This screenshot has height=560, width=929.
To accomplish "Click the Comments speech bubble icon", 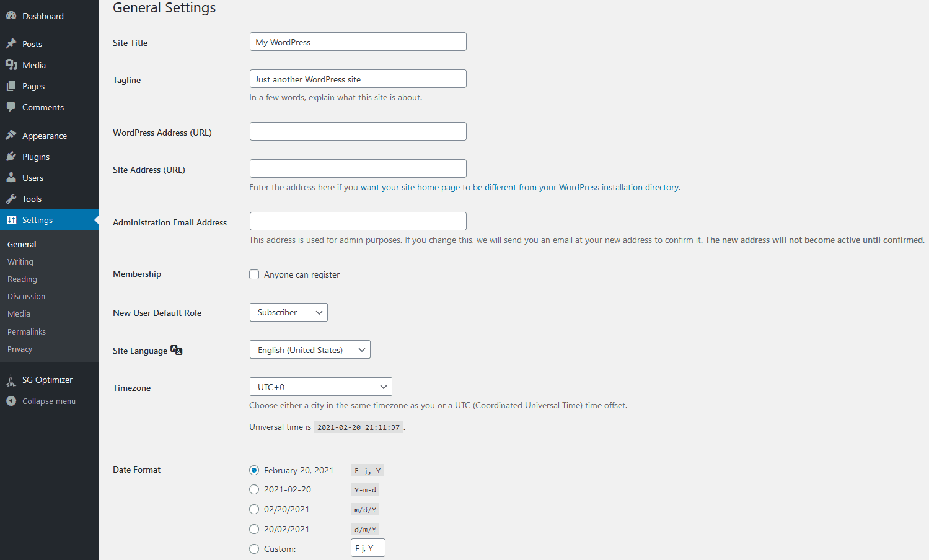I will 11,107.
